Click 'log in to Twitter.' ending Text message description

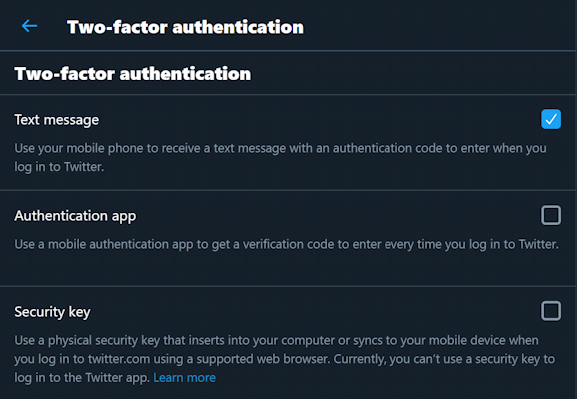pos(59,167)
